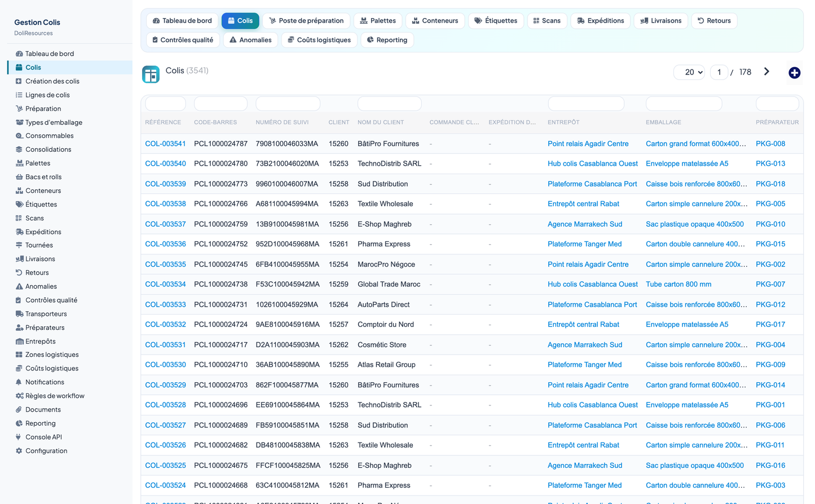Click the Tableau de bord sidebar icon
Screen dimensions: 815x504
click(19, 54)
